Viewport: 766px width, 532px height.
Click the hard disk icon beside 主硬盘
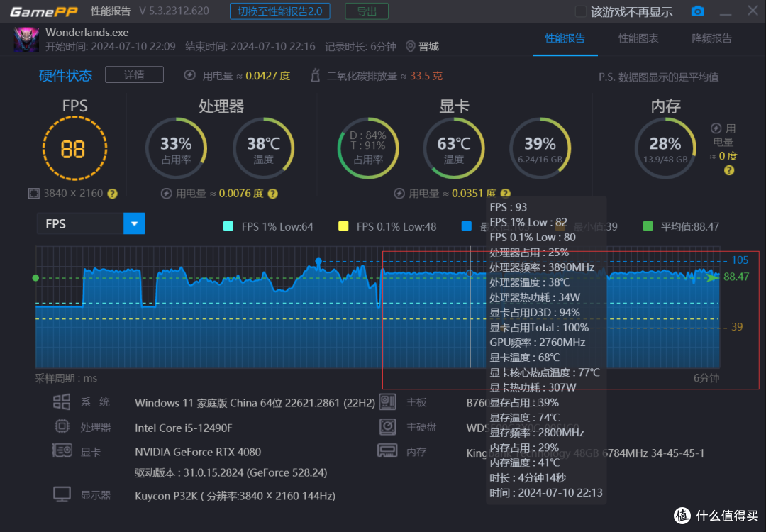387,426
